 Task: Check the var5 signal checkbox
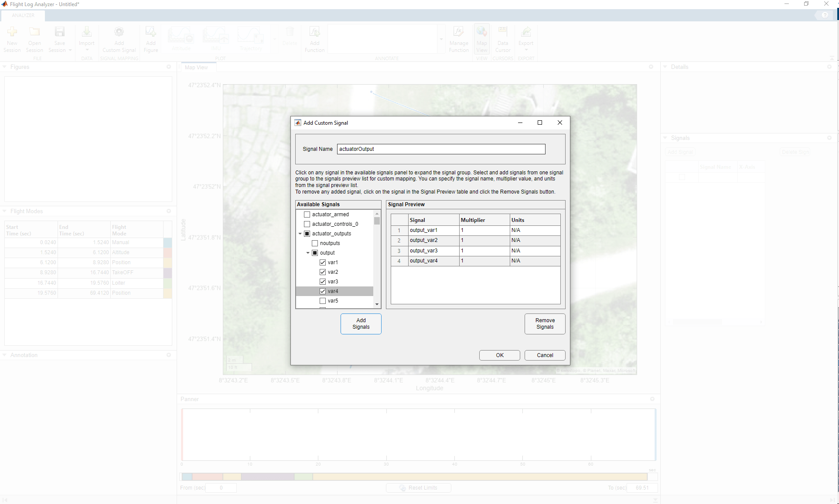coord(323,301)
